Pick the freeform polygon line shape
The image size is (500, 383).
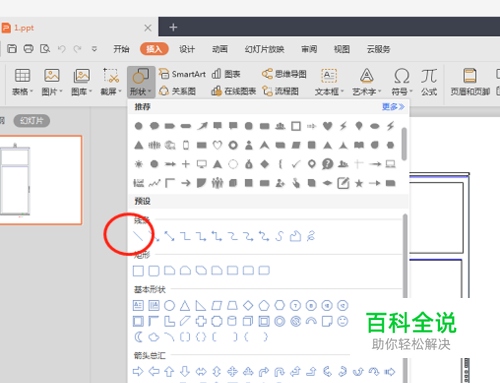(x=295, y=236)
